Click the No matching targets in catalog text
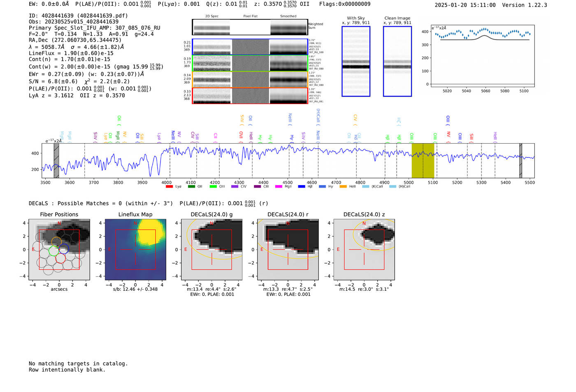This screenshot has height=392, width=576. [x=78, y=364]
